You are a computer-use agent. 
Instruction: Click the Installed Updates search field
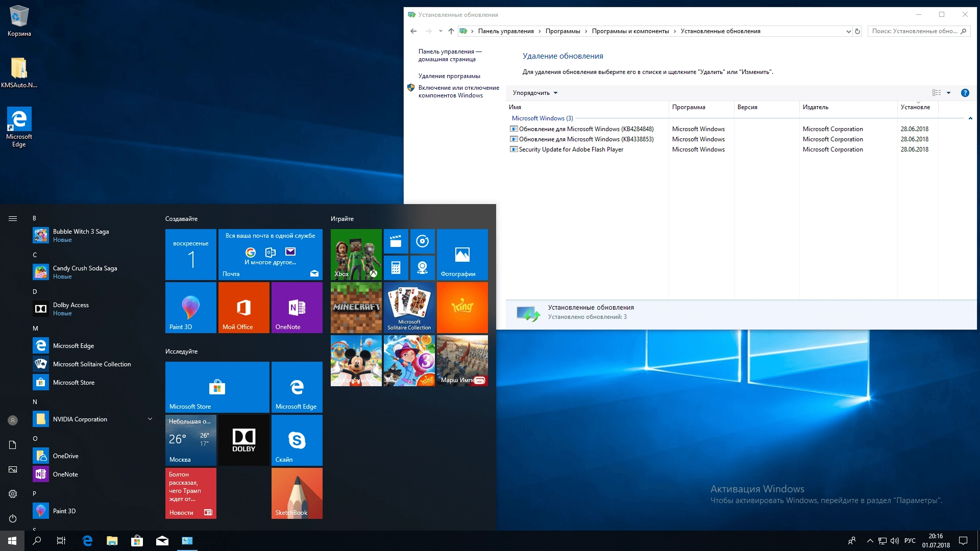(x=918, y=31)
